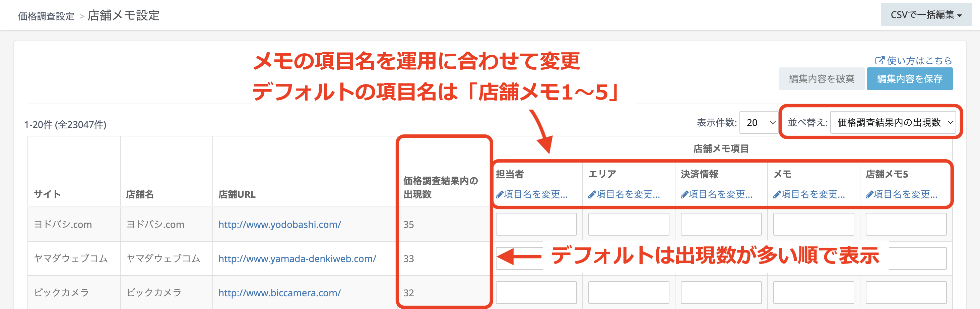Click pencil icon under 担当者 column

(500, 195)
